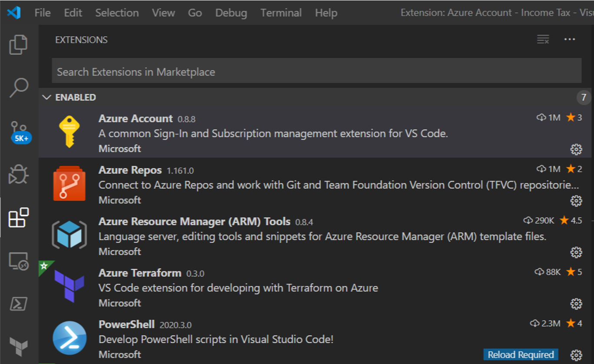This screenshot has width=594, height=364.
Task: Click Reload Required for PowerShell
Action: click(x=520, y=354)
